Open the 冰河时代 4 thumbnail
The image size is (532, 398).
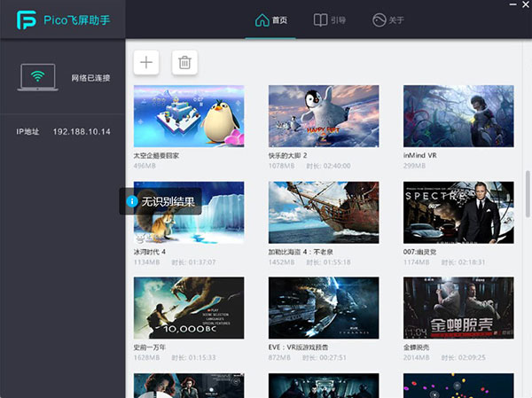tap(189, 213)
